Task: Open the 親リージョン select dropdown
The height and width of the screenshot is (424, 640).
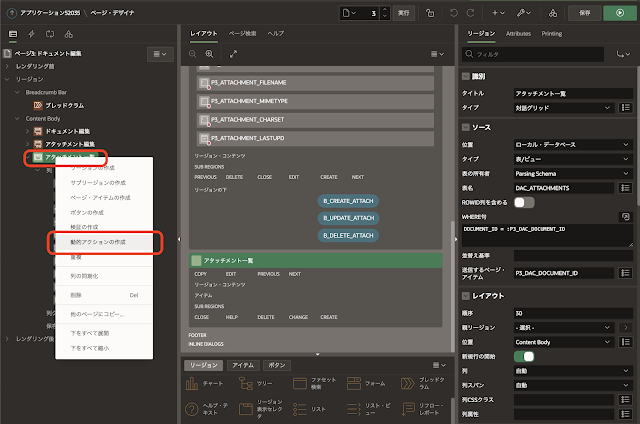Action: [x=564, y=327]
